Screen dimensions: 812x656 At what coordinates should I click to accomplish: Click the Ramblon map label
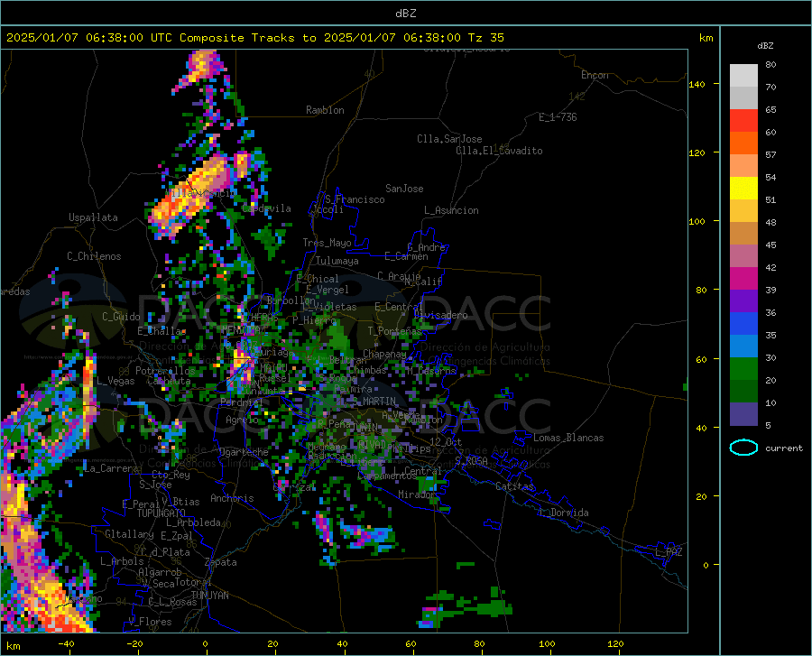pos(325,110)
